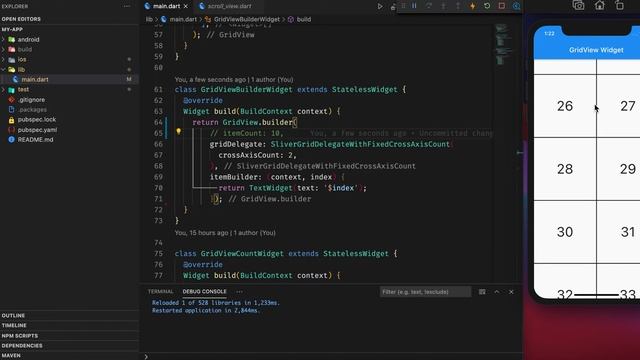Tap grid cell 31 in simulator

pos(619,232)
